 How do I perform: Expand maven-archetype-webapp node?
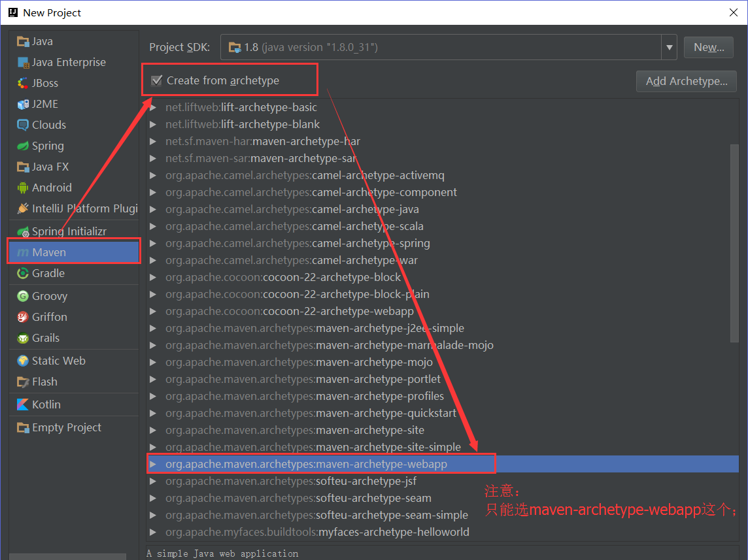(153, 465)
